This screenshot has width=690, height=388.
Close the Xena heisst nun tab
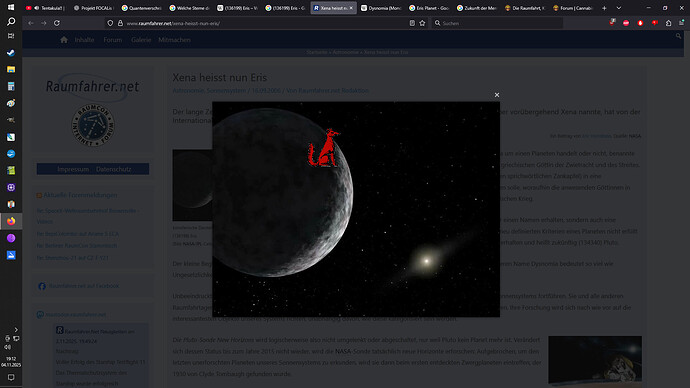(x=351, y=8)
